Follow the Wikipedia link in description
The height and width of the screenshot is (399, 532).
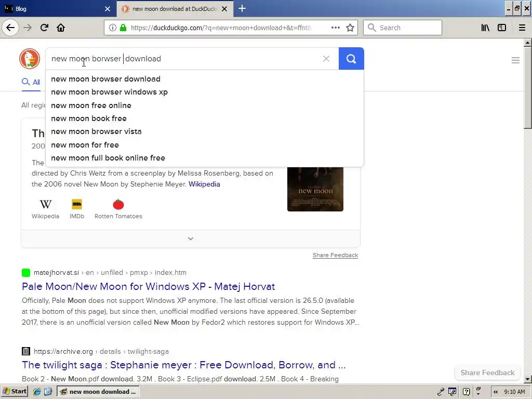204,184
